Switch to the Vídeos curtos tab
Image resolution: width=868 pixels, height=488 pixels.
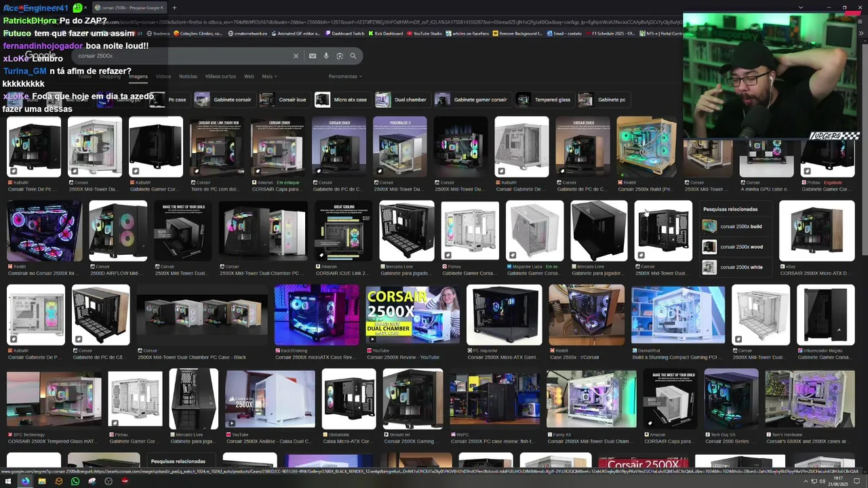pos(220,77)
